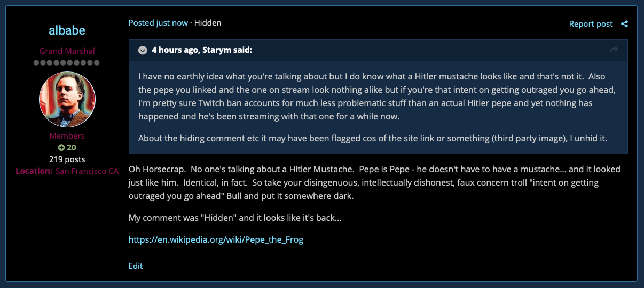Click the Edit link below the post
644x288 pixels.
coord(136,266)
